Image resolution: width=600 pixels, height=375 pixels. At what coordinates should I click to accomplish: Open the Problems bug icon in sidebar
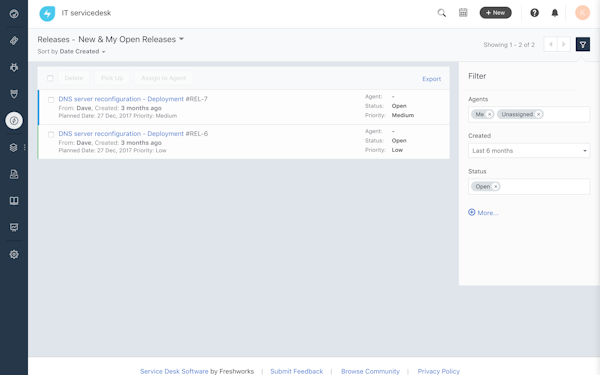[x=14, y=67]
